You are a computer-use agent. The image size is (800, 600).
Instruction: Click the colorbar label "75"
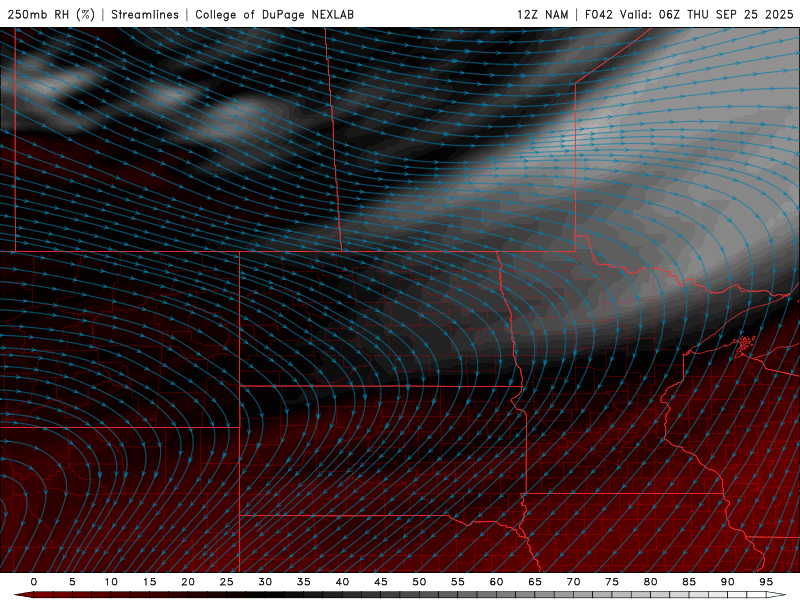tap(612, 582)
